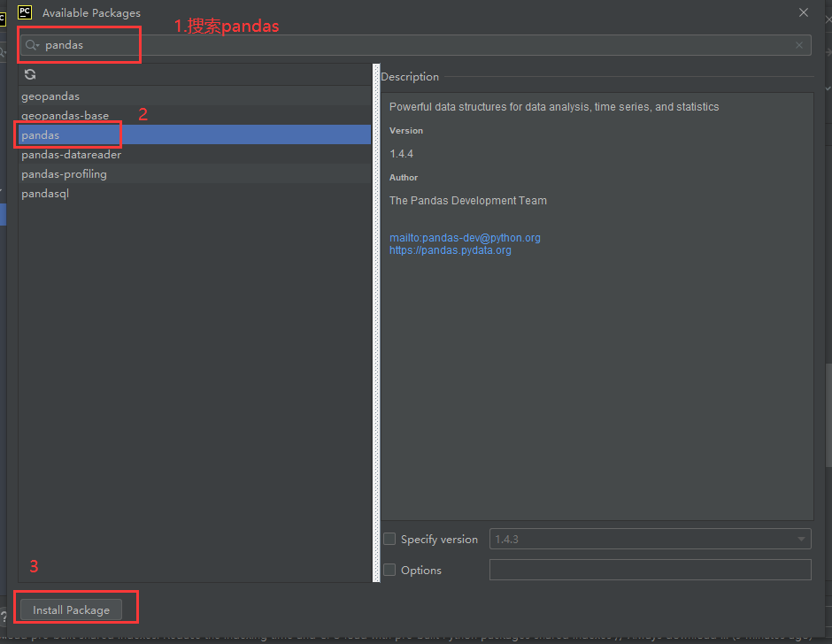Screen dimensions: 832x644
Task: Open search history magnifier icon
Action: tap(33, 45)
